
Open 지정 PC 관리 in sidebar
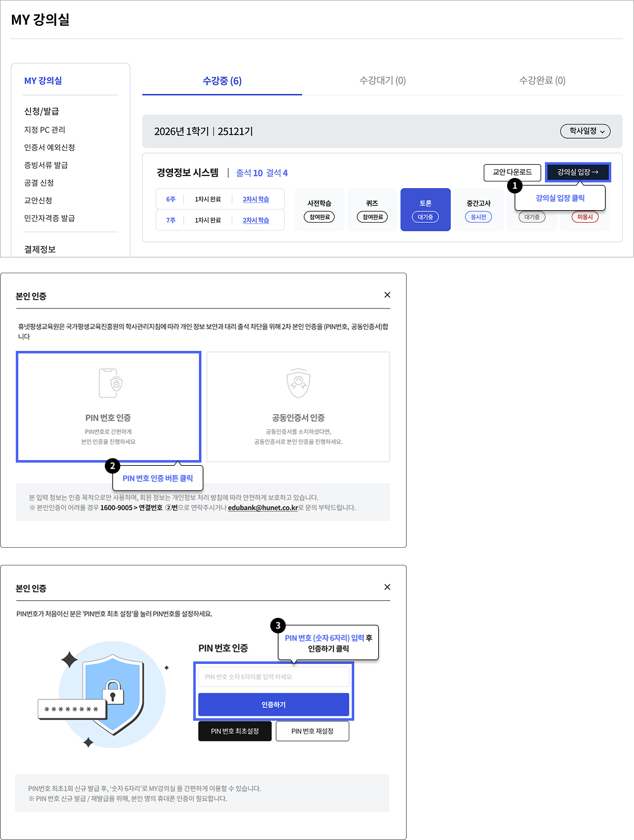(x=45, y=130)
